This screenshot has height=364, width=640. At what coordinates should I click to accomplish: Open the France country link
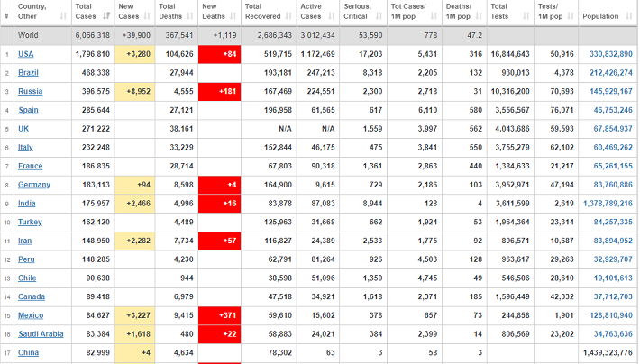(x=31, y=166)
